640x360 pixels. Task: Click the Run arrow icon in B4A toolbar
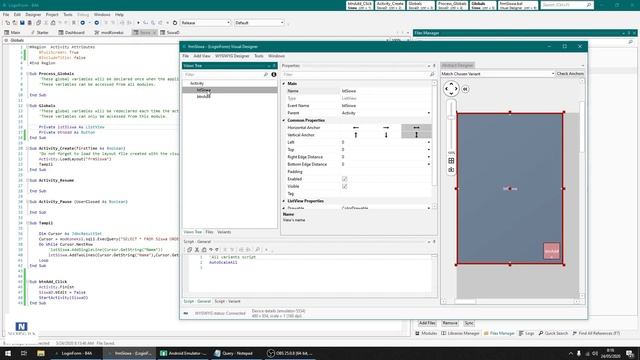point(138,23)
